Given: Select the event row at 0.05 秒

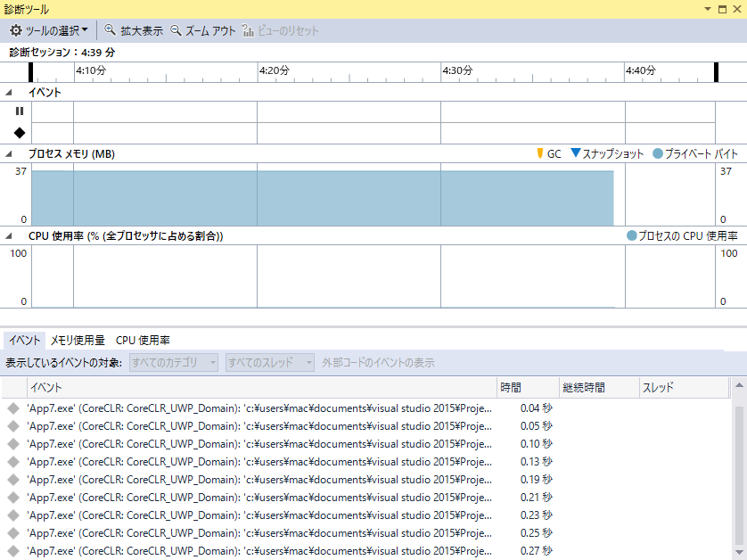Looking at the screenshot, I should [365, 426].
